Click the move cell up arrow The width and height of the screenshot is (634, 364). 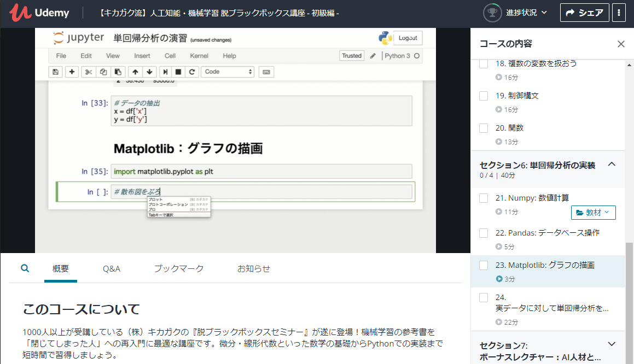(x=135, y=72)
